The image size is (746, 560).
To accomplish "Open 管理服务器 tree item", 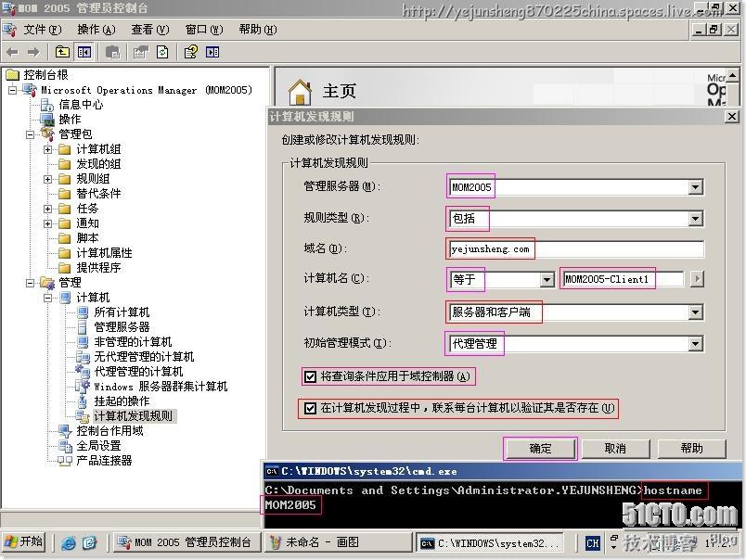I will (122, 327).
